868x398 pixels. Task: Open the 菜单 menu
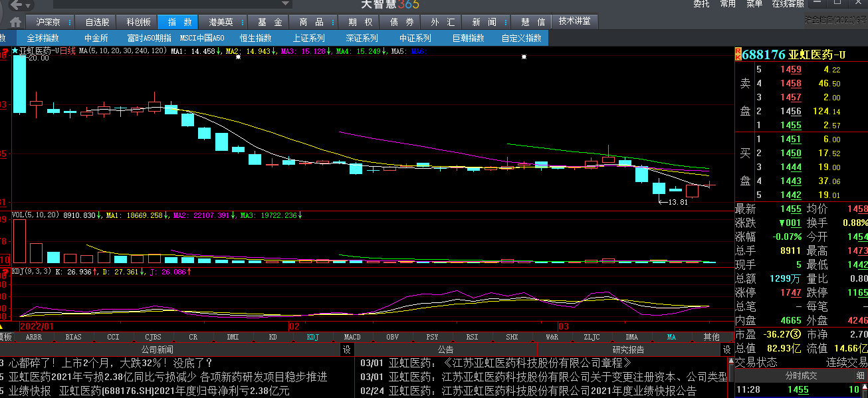[754, 4]
